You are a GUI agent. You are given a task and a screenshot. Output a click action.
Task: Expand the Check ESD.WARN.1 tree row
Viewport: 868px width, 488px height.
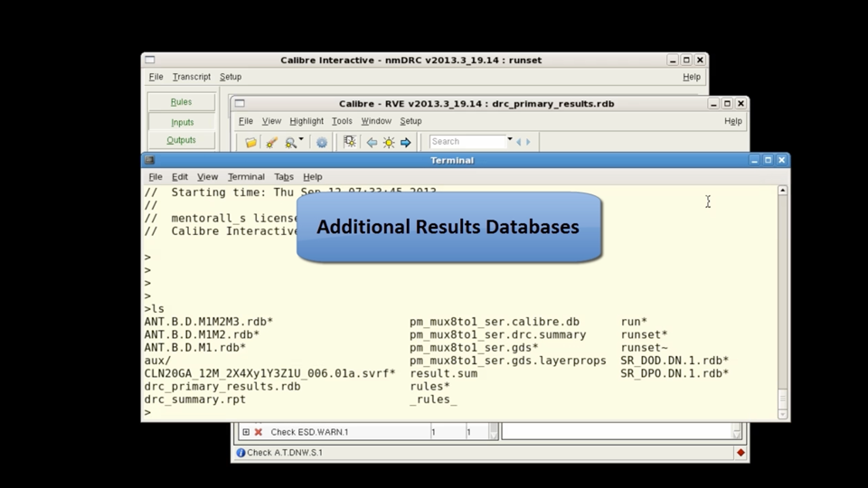tap(246, 432)
